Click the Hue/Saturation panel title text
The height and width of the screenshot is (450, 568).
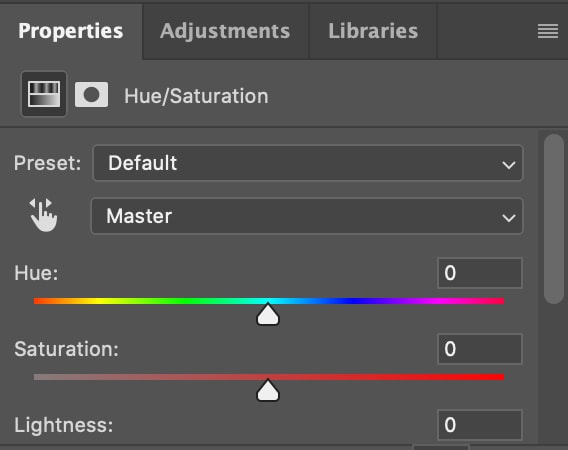click(x=196, y=96)
